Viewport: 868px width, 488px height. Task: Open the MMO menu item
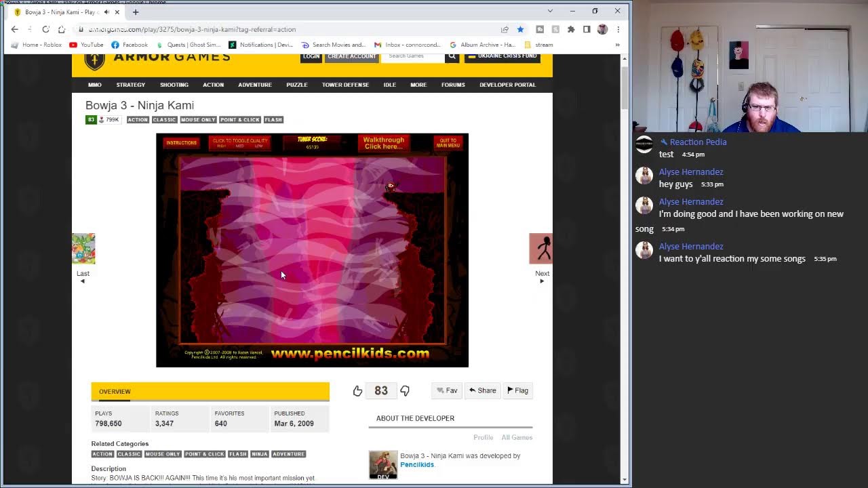click(x=95, y=85)
